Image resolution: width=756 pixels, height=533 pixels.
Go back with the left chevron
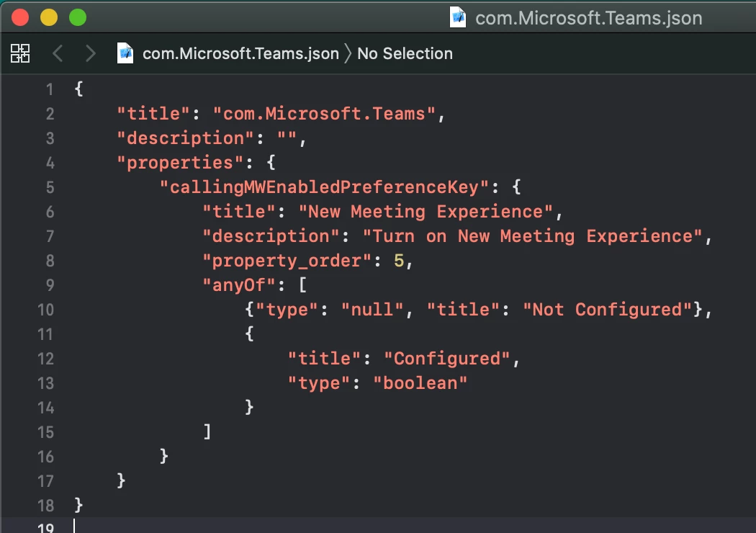click(58, 53)
